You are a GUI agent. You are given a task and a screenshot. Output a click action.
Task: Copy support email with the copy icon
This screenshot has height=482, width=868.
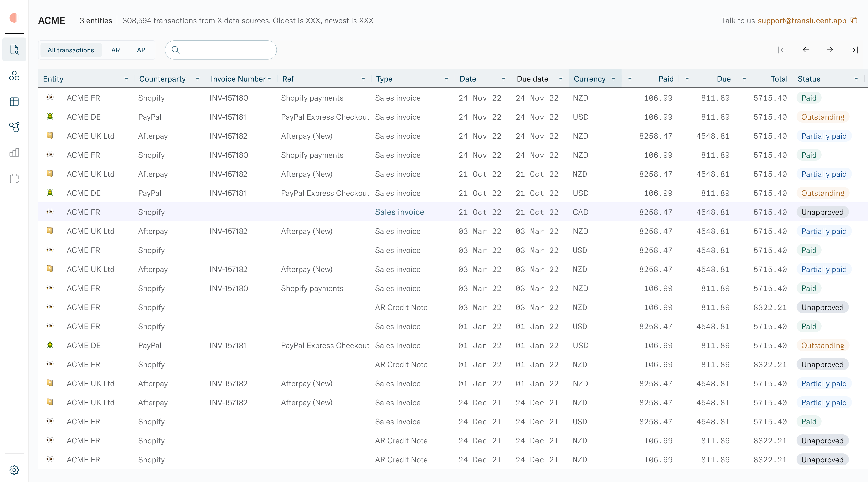pyautogui.click(x=854, y=20)
